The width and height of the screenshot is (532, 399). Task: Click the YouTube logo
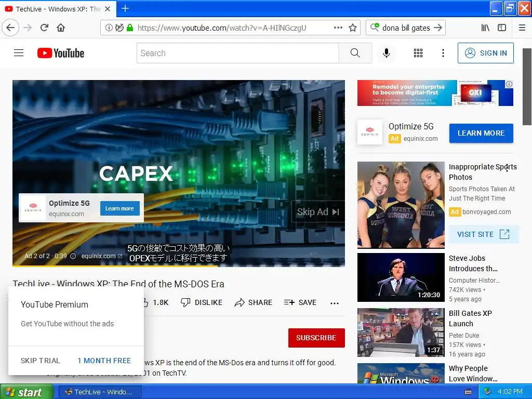click(x=61, y=53)
